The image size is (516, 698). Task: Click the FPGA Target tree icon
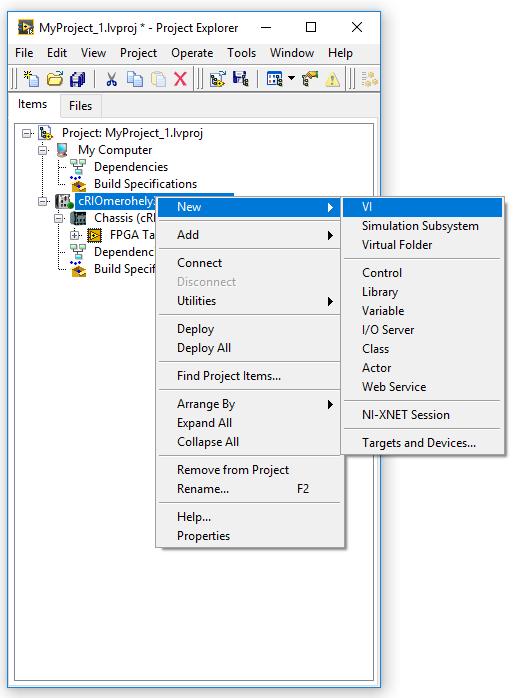point(94,235)
